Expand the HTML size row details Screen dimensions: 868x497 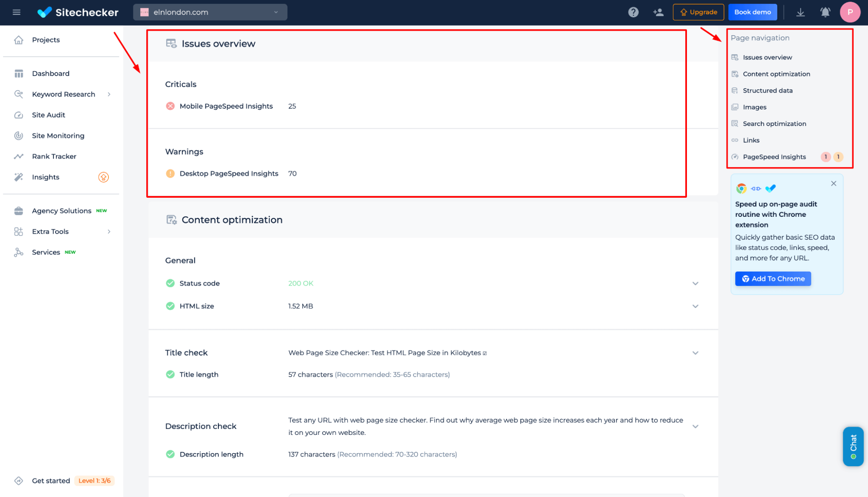[x=695, y=306]
